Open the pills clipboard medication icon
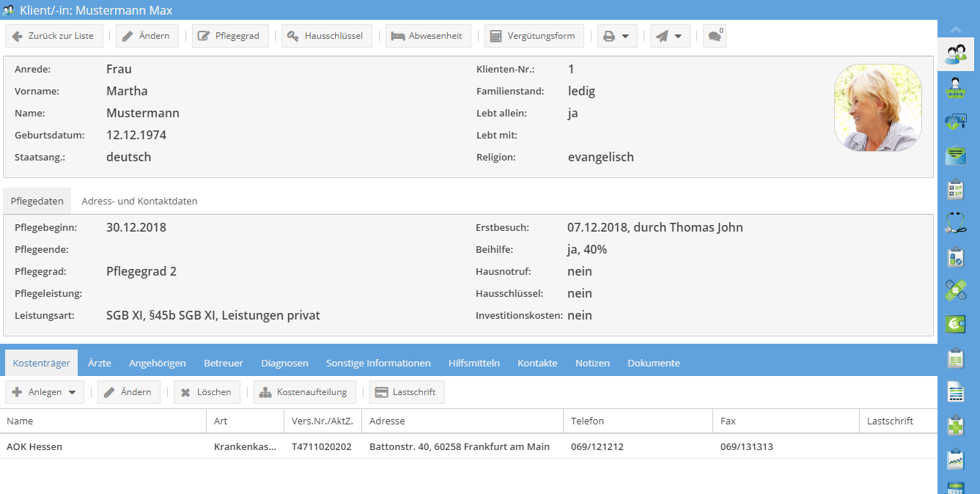980x494 pixels. 956,257
